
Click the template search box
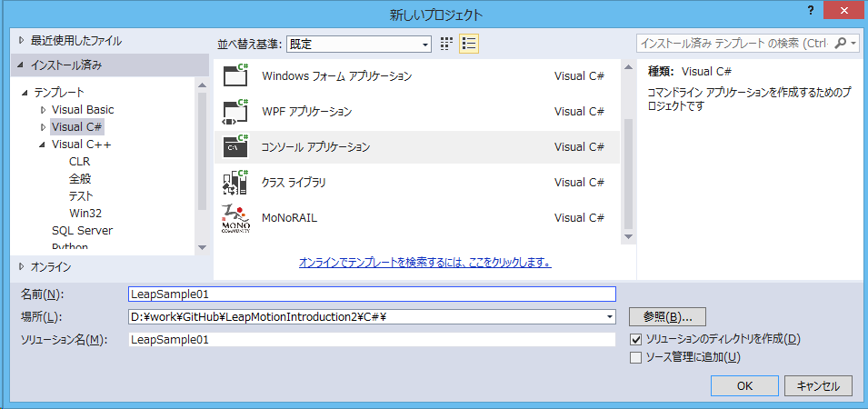click(735, 43)
